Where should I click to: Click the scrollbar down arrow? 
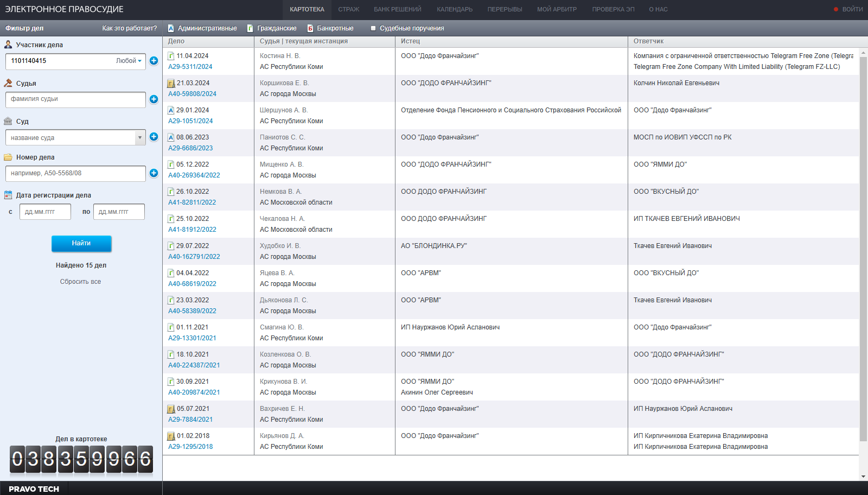click(863, 477)
